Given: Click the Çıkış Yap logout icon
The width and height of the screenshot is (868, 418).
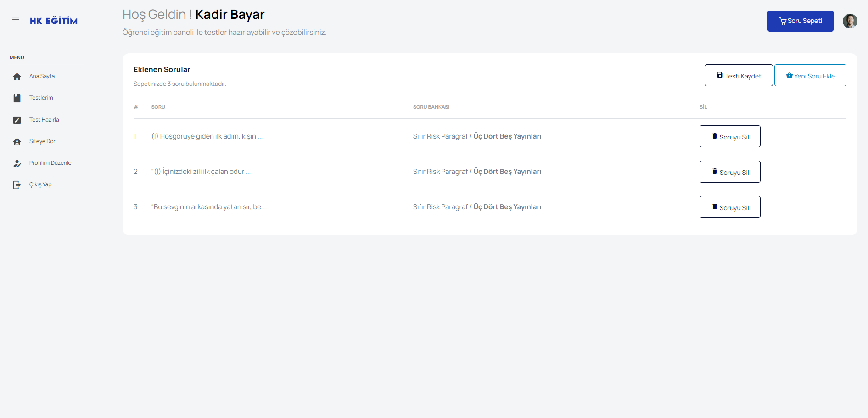Looking at the screenshot, I should pos(17,185).
